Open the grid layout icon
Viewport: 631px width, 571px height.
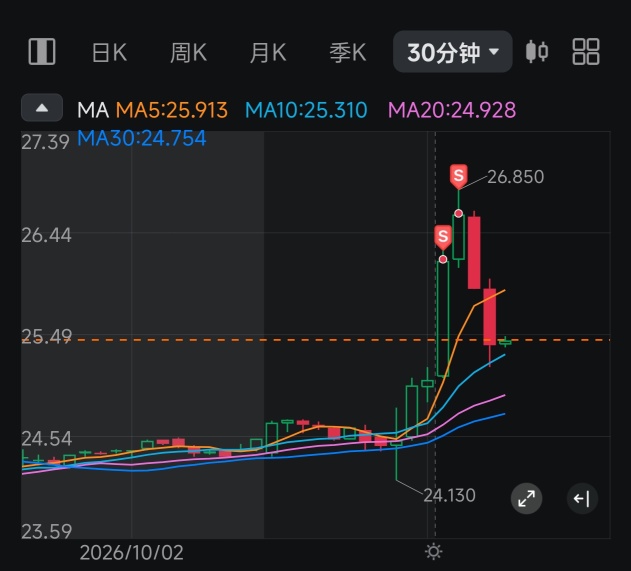586,52
